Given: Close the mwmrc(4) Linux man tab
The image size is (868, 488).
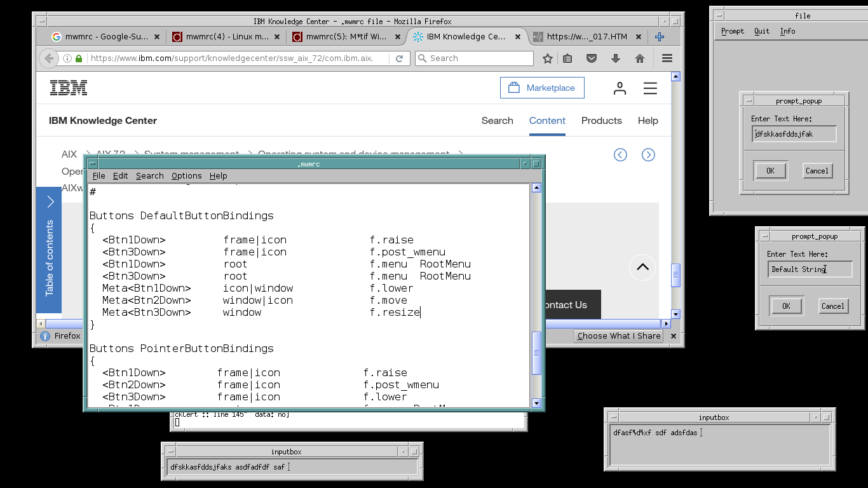Looking at the screenshot, I should click(277, 37).
